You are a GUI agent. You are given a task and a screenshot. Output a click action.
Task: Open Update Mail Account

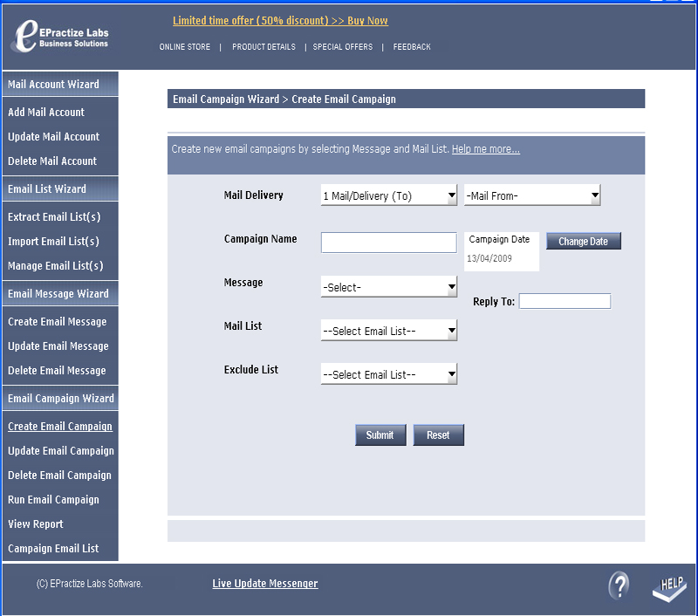click(x=53, y=137)
